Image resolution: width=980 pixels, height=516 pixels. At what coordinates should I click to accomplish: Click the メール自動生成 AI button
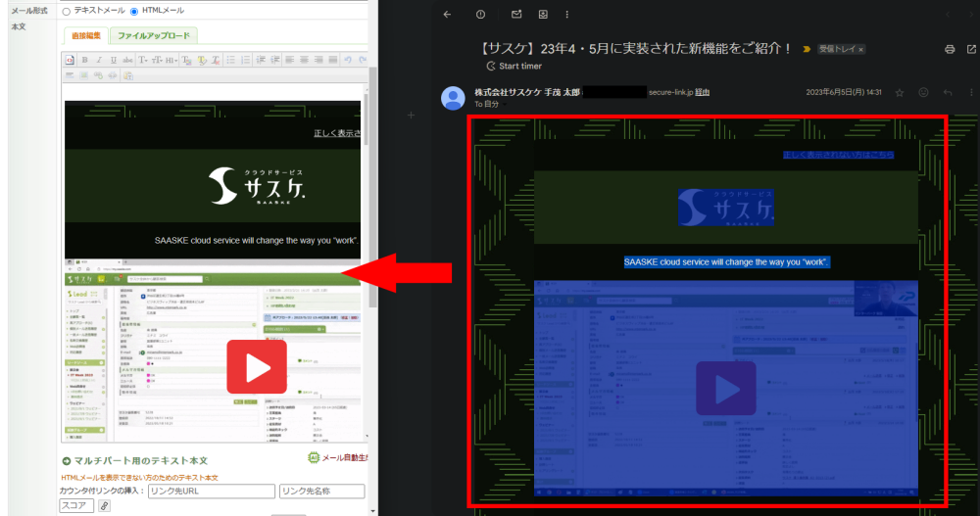pos(339,458)
